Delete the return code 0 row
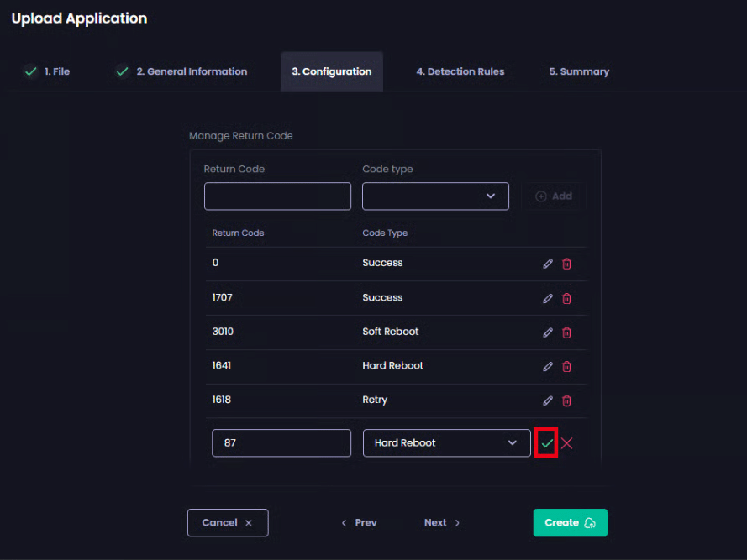747x560 pixels. (566, 264)
